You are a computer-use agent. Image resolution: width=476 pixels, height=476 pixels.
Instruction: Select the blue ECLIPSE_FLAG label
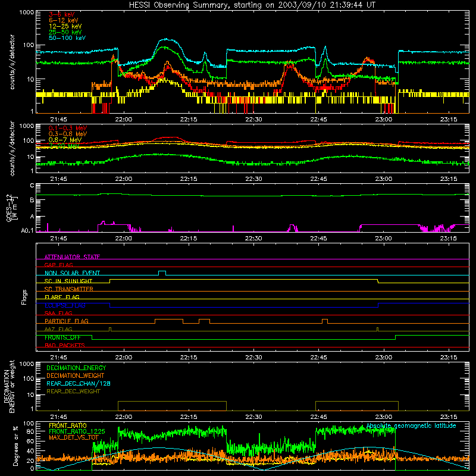65,305
